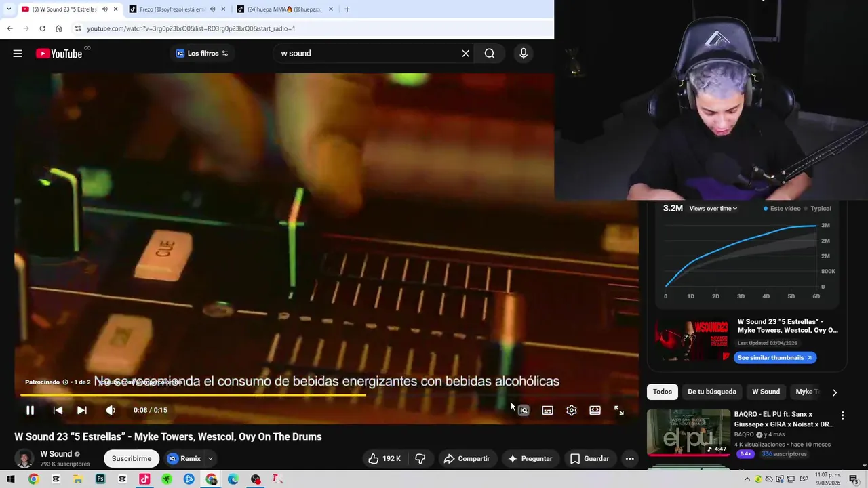Launch Photoshop from the taskbar
Viewport: 868px width, 488px height.
pyautogui.click(x=100, y=479)
